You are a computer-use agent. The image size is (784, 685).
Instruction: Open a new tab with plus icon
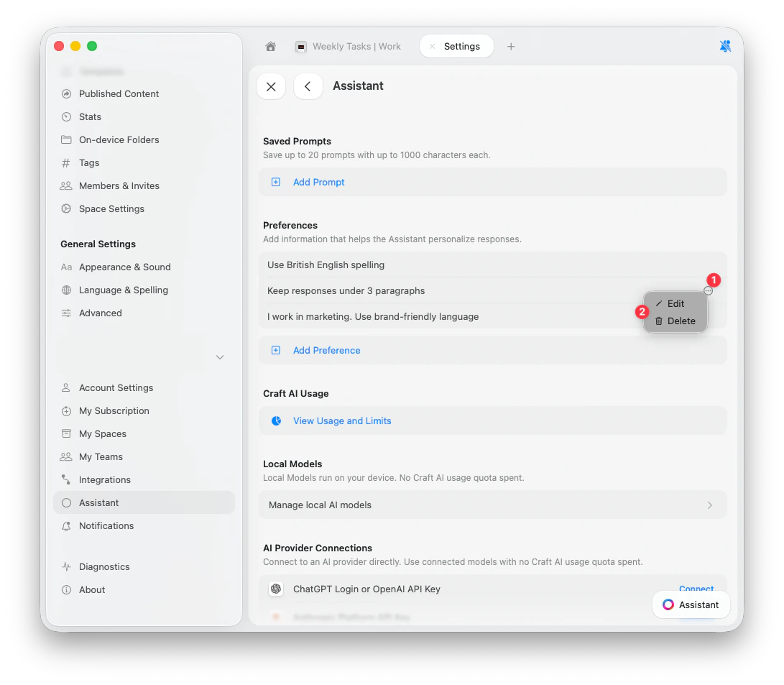pyautogui.click(x=510, y=47)
